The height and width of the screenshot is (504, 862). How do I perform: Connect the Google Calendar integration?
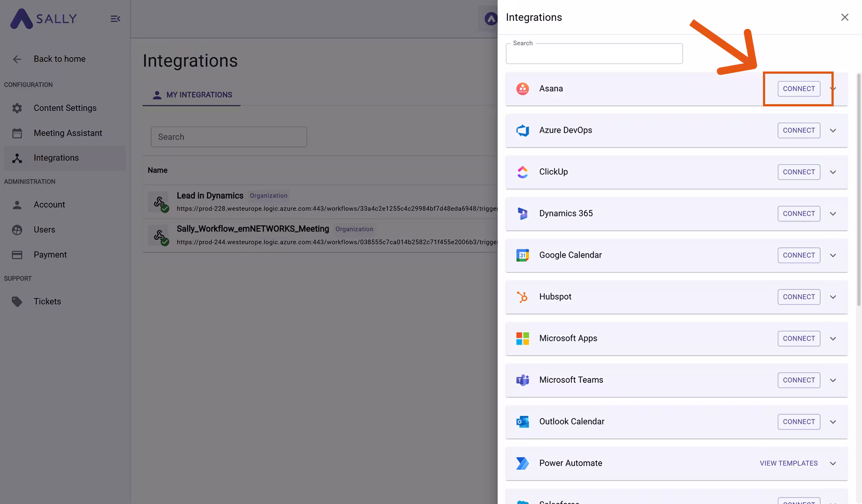799,255
